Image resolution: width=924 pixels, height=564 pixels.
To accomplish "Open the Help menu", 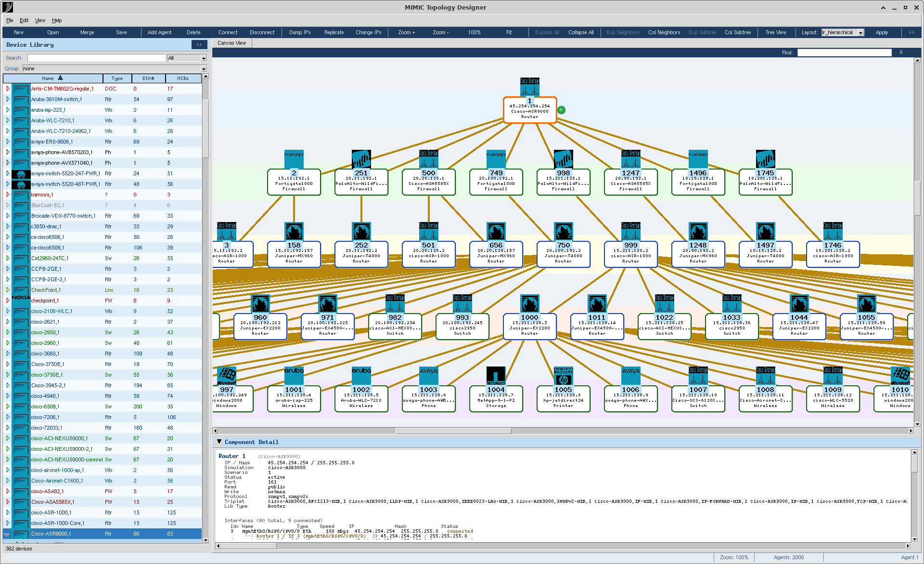I will point(57,20).
